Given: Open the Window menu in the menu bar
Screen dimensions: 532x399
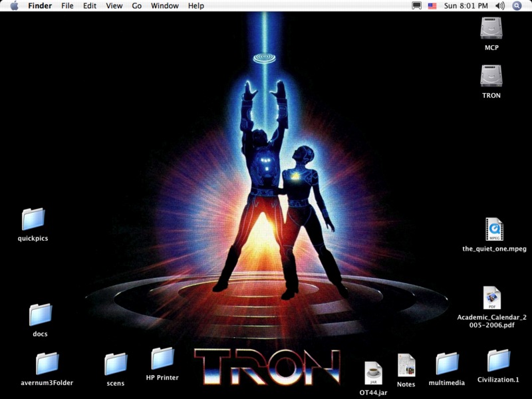Looking at the screenshot, I should coord(164,6).
